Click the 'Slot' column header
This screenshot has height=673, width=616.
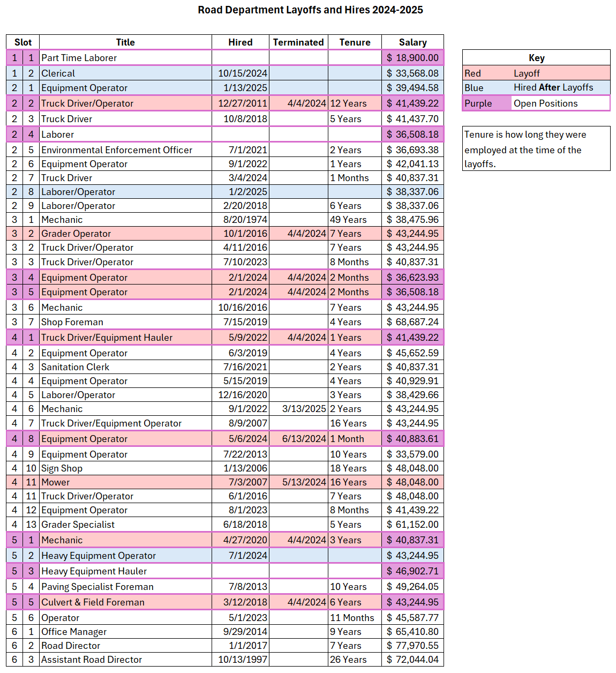[x=23, y=42]
